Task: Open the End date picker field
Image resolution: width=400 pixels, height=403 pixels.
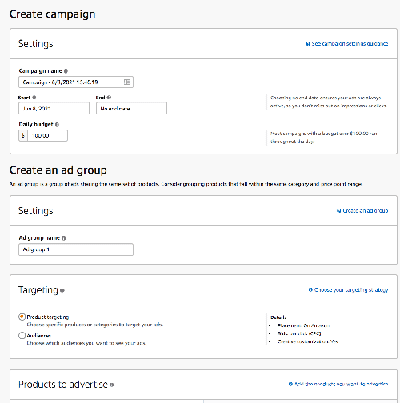Action: click(131, 108)
